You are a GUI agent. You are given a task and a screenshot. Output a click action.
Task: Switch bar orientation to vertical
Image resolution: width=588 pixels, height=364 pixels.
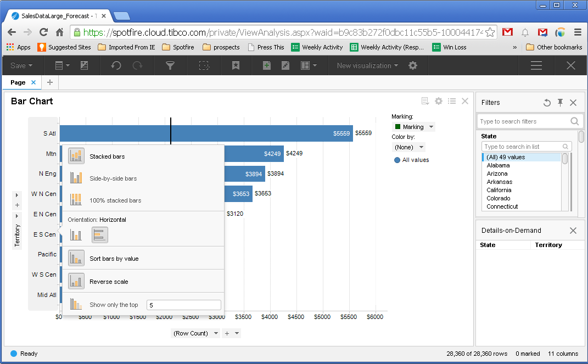[77, 234]
